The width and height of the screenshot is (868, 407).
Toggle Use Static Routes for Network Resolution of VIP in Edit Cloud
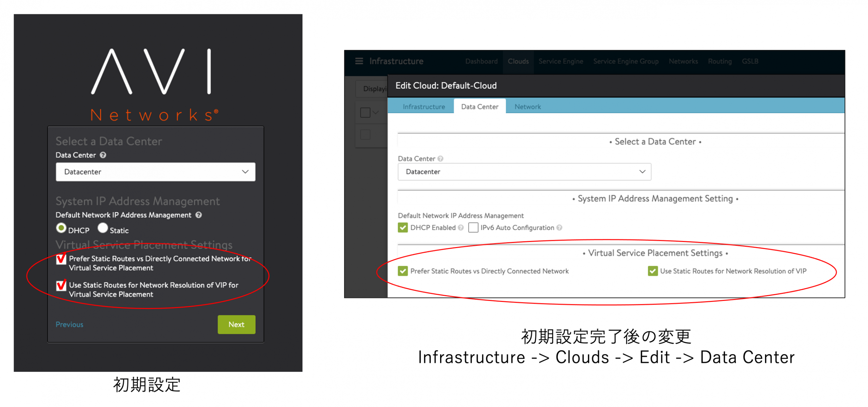click(652, 271)
